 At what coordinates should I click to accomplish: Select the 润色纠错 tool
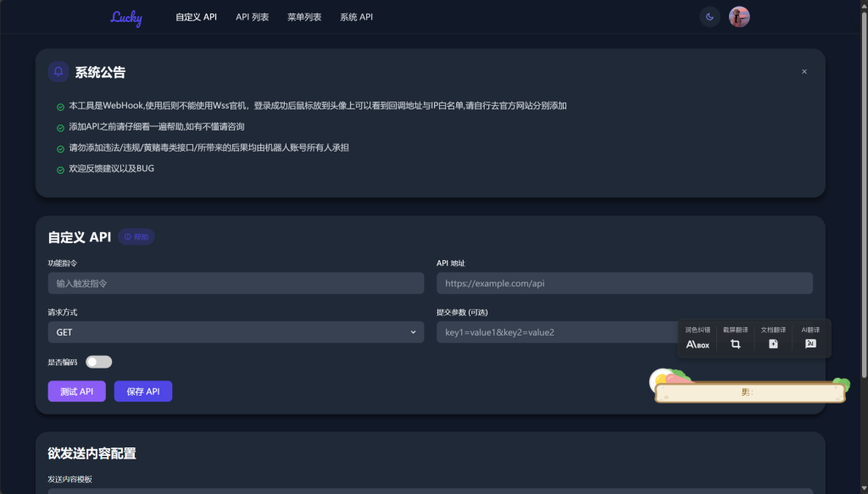click(697, 337)
